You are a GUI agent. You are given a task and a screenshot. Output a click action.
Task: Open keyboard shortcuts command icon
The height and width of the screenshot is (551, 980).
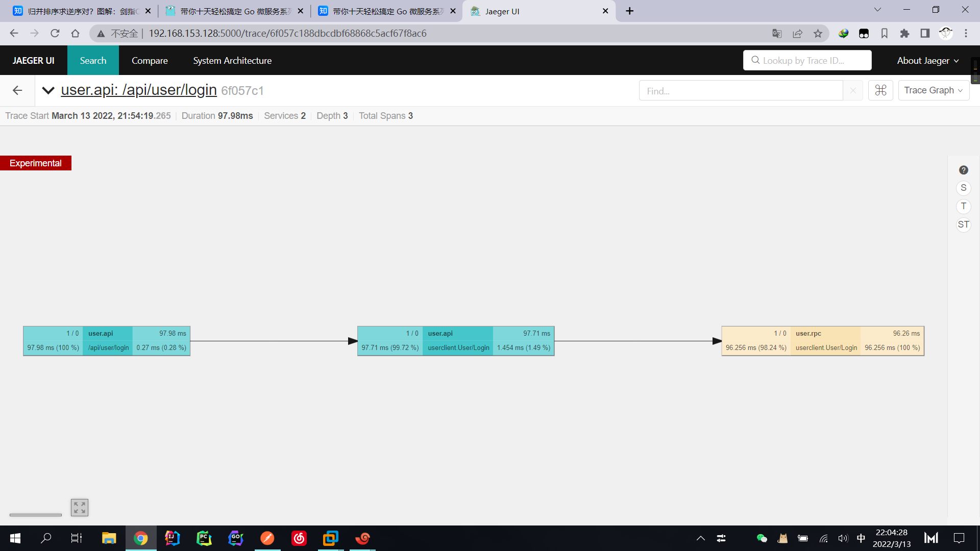tap(880, 90)
